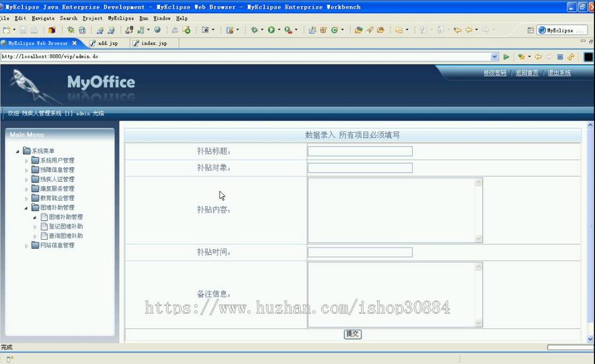
Task: Open 教育就业管理 in the tree
Action: [x=58, y=198]
